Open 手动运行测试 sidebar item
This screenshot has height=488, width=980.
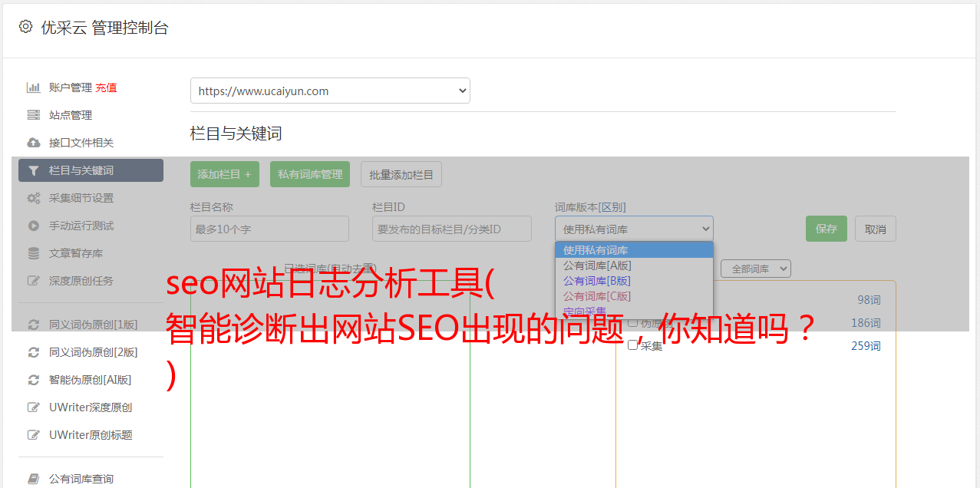(91, 226)
